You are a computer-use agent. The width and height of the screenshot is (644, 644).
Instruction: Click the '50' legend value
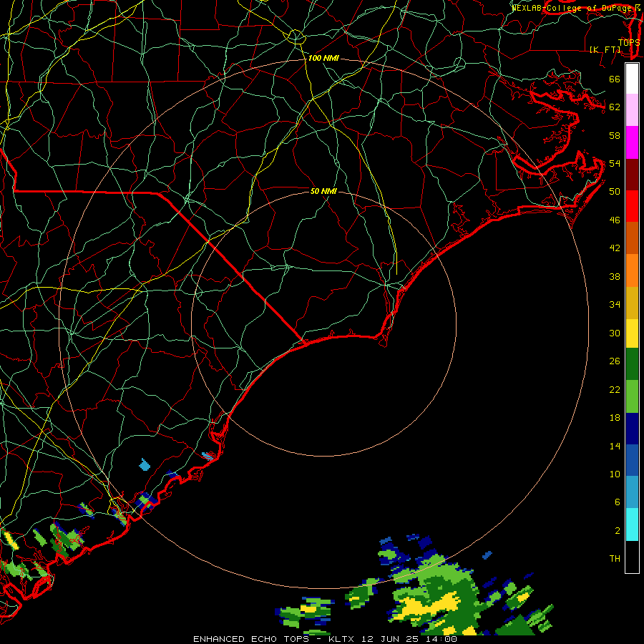615,192
